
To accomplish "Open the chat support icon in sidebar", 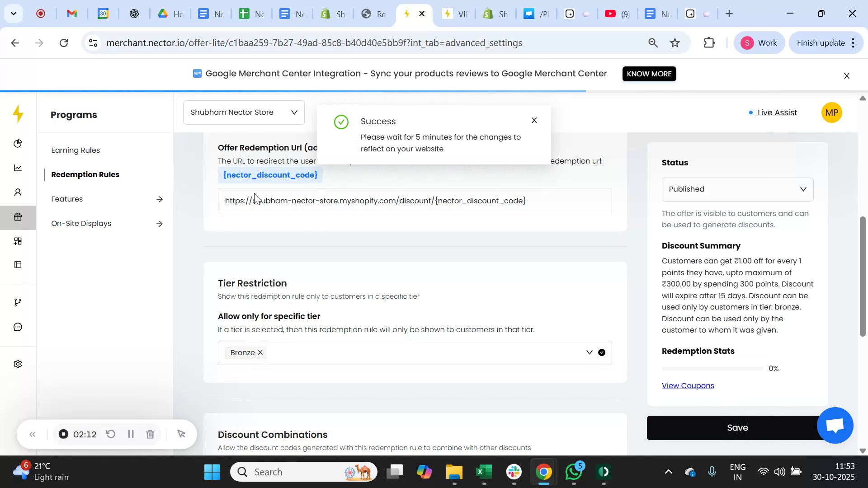I will [x=18, y=327].
